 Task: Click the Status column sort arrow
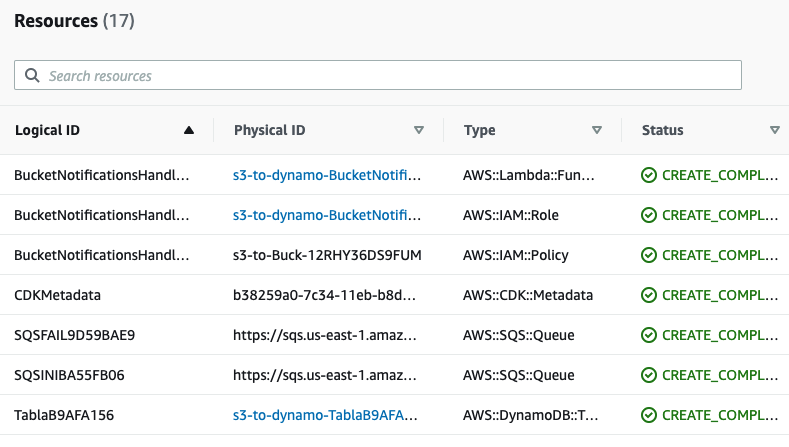pyautogui.click(x=775, y=130)
